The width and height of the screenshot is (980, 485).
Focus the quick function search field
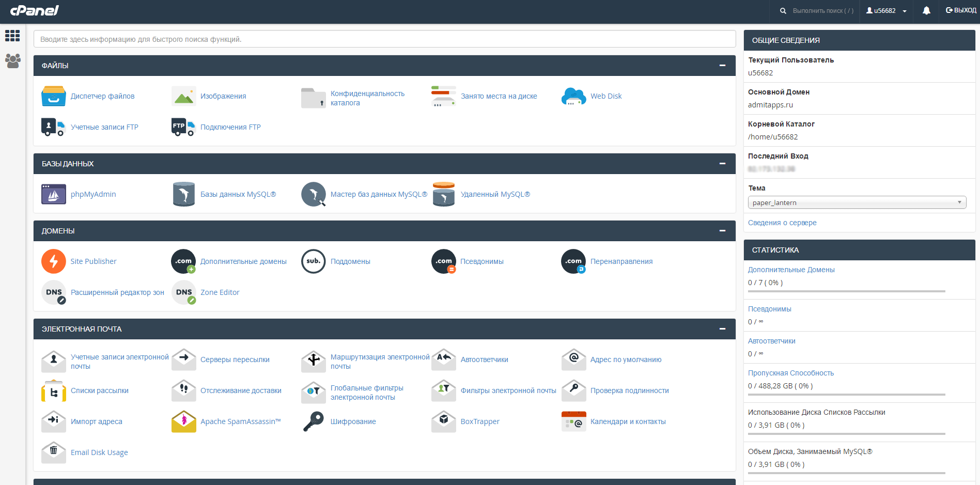pos(384,39)
